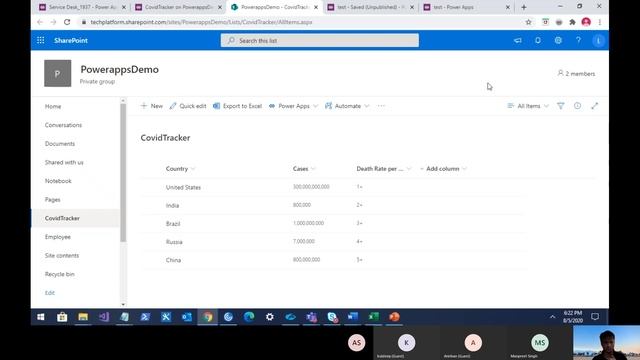
Task: Open SharePoint settings gear
Action: click(558, 40)
